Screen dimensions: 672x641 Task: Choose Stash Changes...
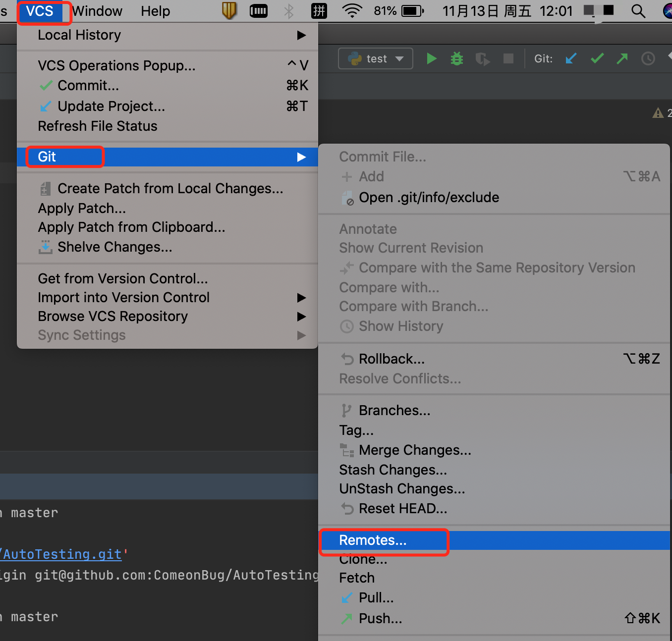point(495,470)
